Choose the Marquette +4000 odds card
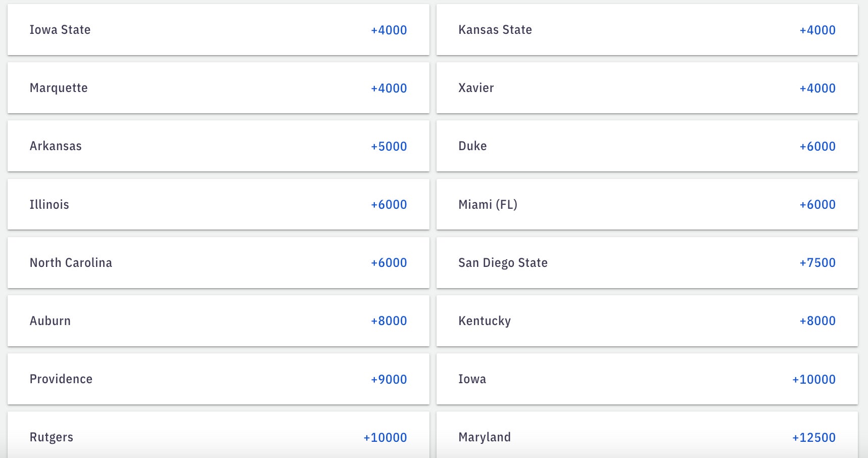 click(218, 88)
